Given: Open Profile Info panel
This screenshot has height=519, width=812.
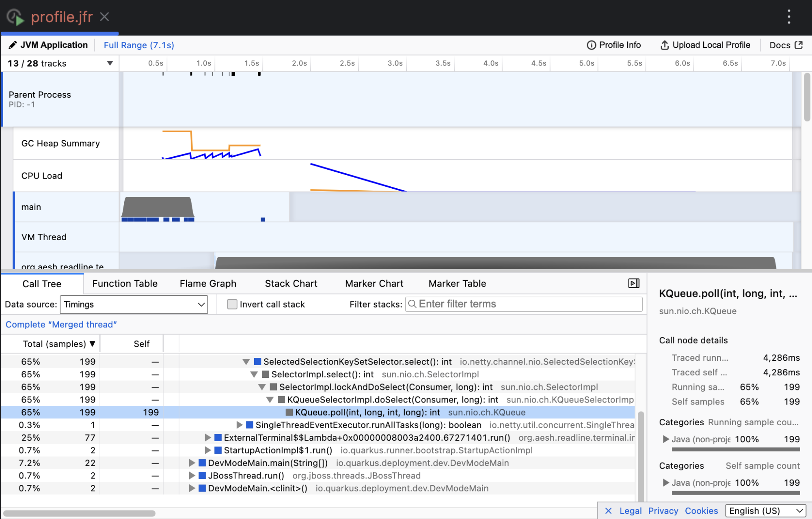Looking at the screenshot, I should click(x=614, y=45).
